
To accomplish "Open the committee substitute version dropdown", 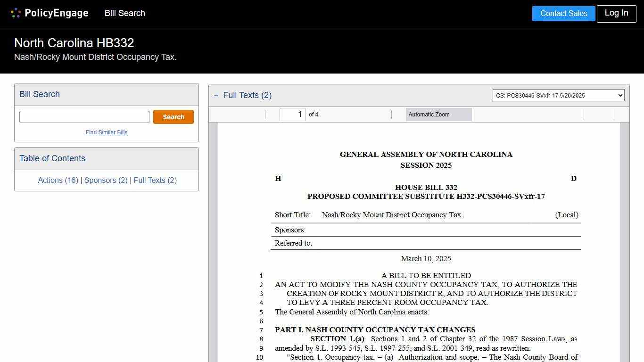I will click(558, 95).
